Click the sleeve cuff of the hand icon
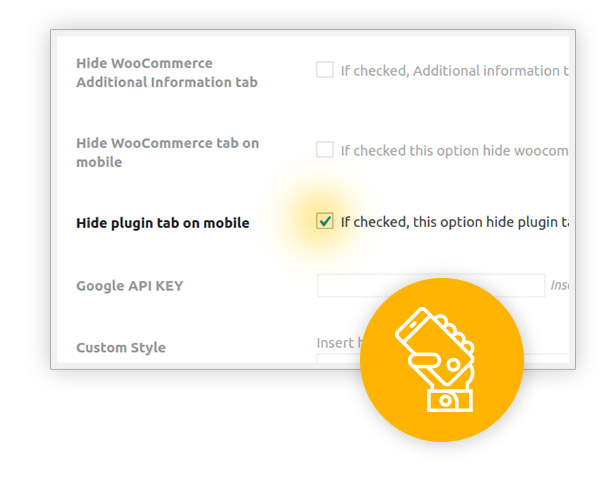This screenshot has height=481, width=602. click(x=450, y=401)
